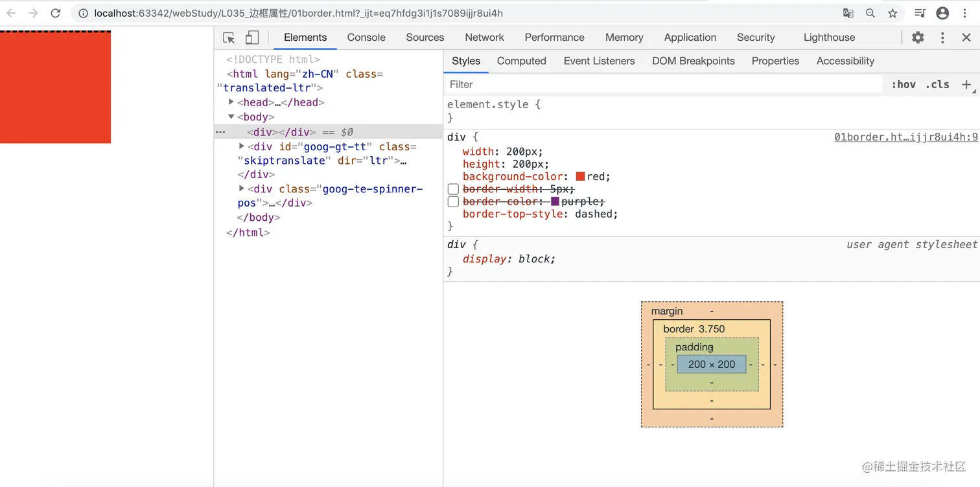
Task: Toggle the device toolbar icon
Action: (252, 38)
